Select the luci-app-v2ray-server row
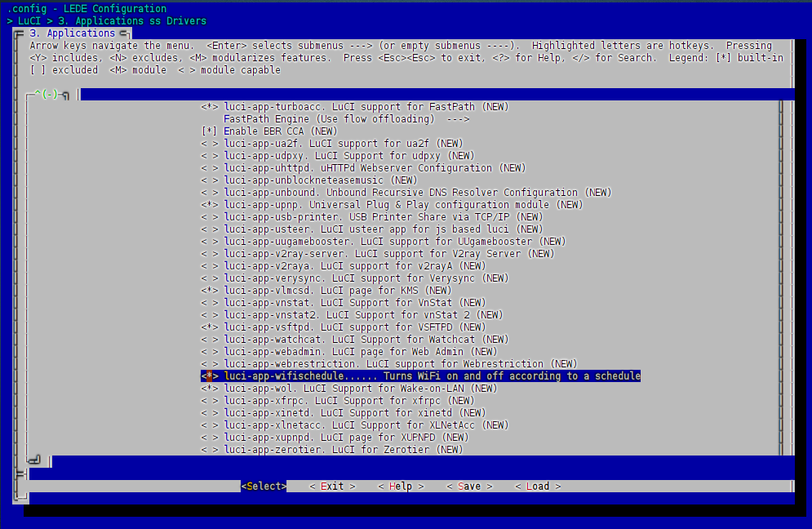This screenshot has height=529, width=812. 378,254
